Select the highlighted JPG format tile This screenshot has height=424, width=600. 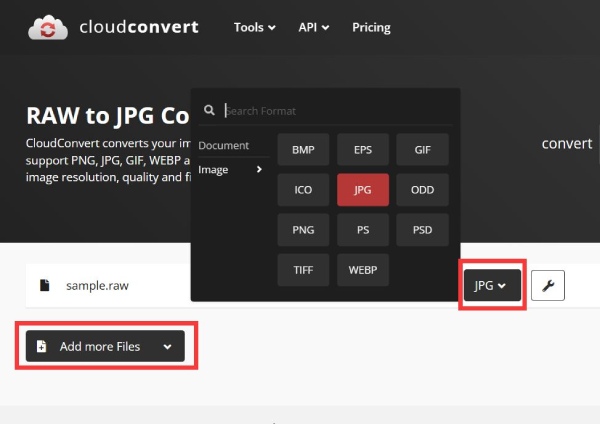pyautogui.click(x=363, y=190)
